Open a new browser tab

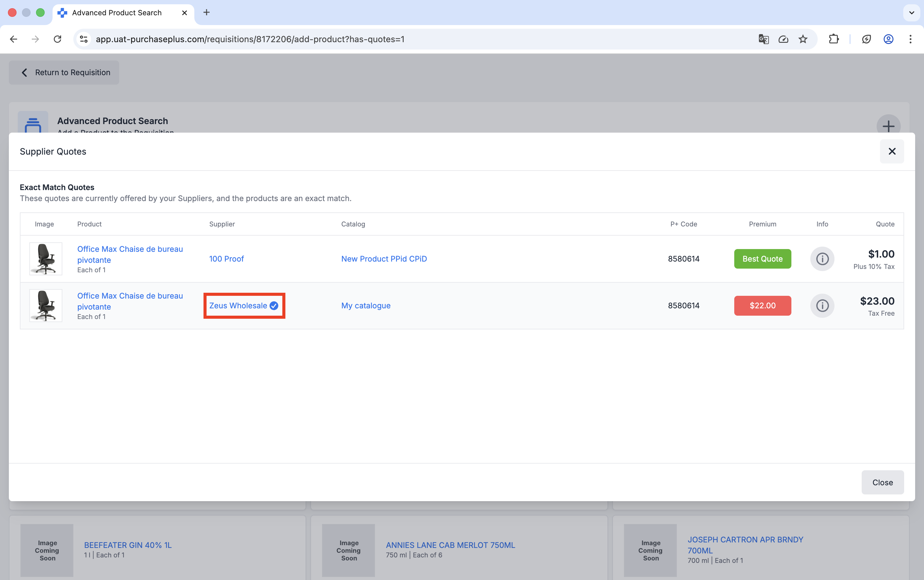pyautogui.click(x=206, y=13)
